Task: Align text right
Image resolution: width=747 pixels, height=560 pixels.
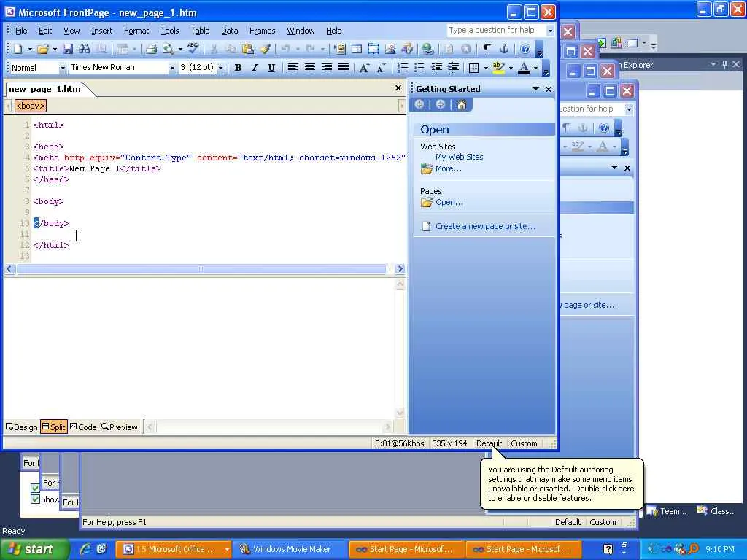Action: 327,68
